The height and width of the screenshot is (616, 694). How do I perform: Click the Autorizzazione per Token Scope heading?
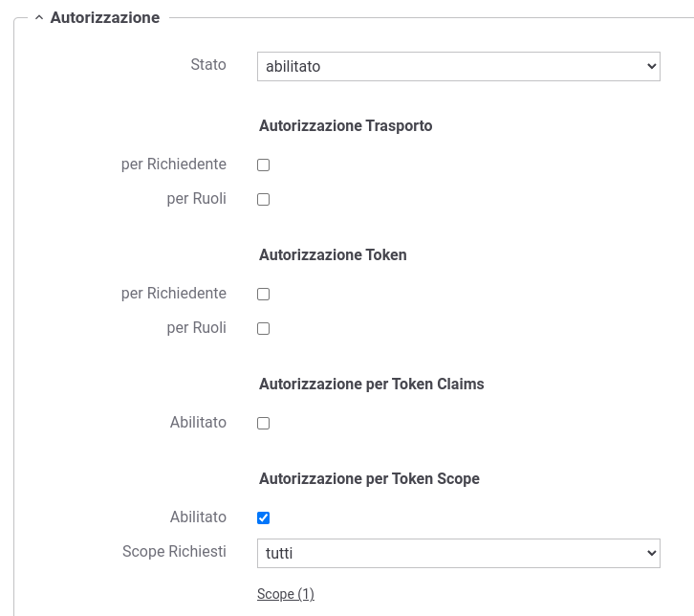[370, 478]
